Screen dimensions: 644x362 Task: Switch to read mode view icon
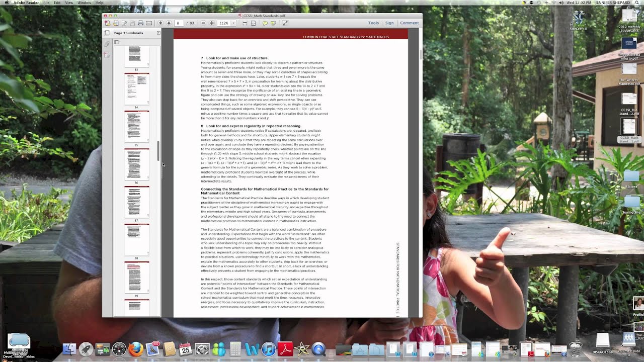point(285,23)
